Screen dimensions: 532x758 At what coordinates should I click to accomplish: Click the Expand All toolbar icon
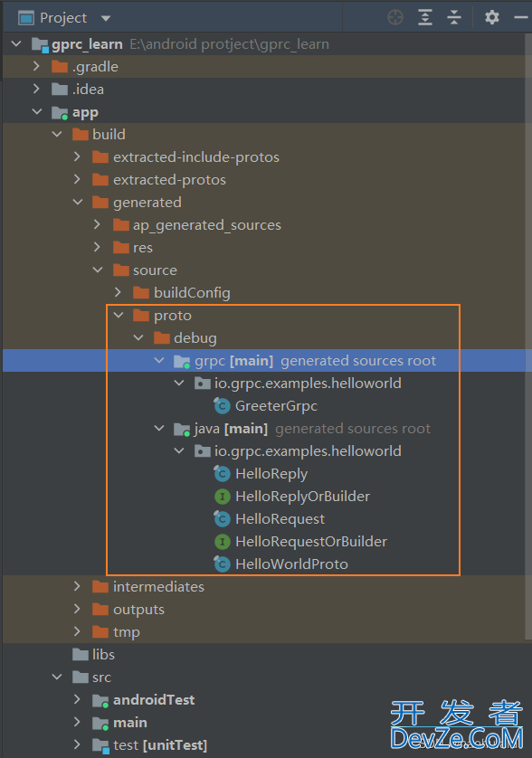(x=424, y=17)
